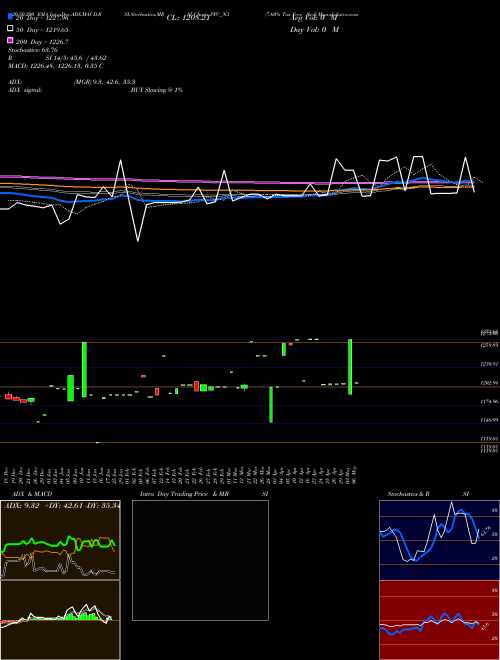Click the blue Stochastics chart panel
The image size is (500, 660).
439,540
